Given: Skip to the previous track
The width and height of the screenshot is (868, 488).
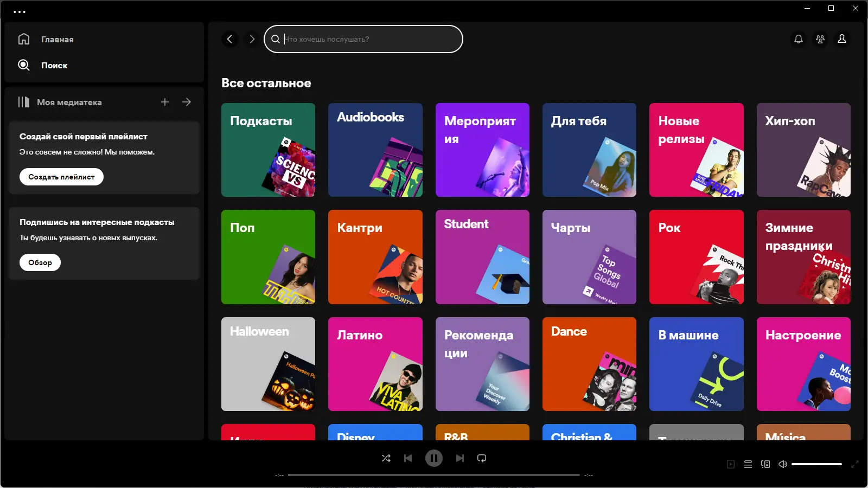Looking at the screenshot, I should (x=408, y=458).
